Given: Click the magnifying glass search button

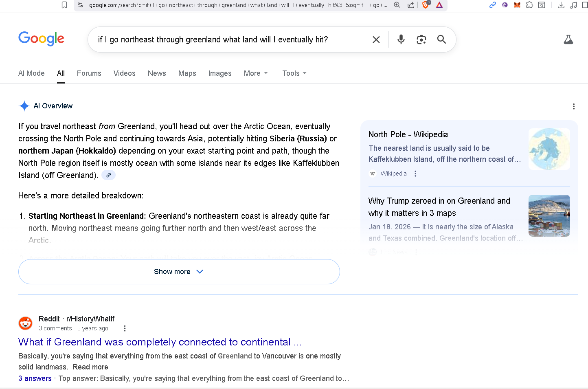Looking at the screenshot, I should (x=441, y=40).
